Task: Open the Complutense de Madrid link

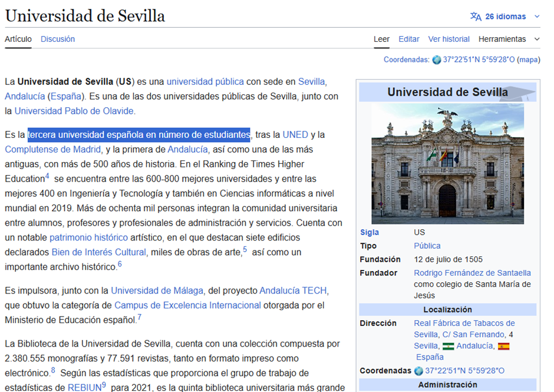Action: click(x=52, y=150)
